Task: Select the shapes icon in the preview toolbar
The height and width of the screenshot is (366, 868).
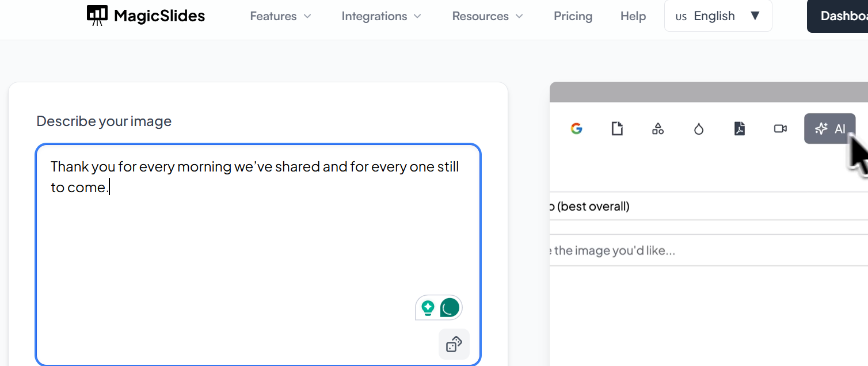Action: pyautogui.click(x=658, y=129)
